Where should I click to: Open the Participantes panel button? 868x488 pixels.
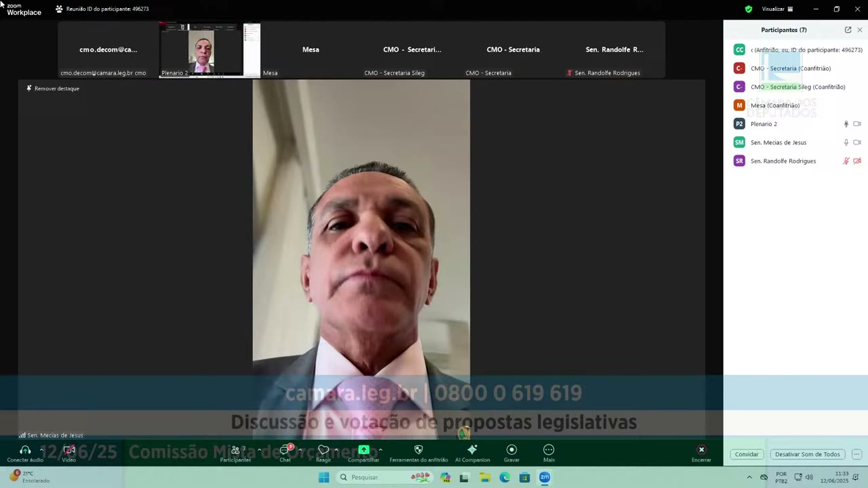click(235, 453)
